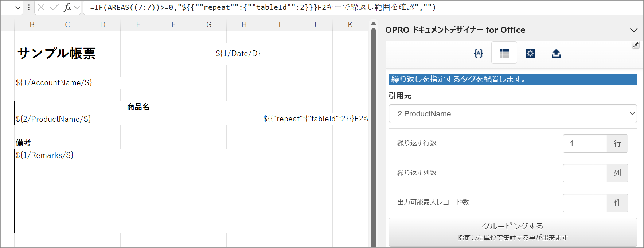The height and width of the screenshot is (248, 644).
Task: Select the repeat tableId tag cell
Action: (315, 119)
